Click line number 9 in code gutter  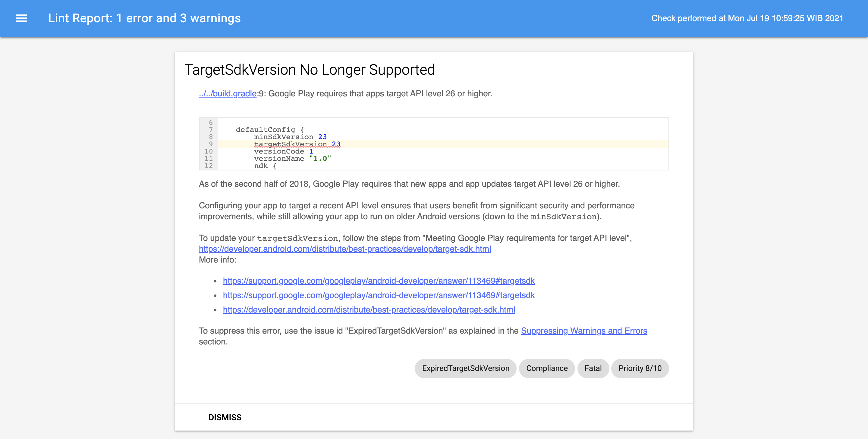tap(211, 144)
